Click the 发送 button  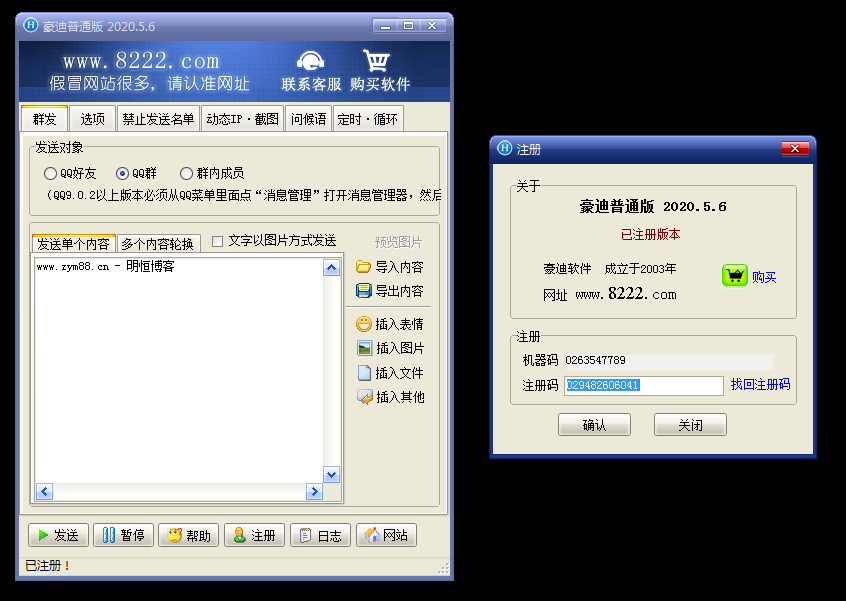[58, 535]
